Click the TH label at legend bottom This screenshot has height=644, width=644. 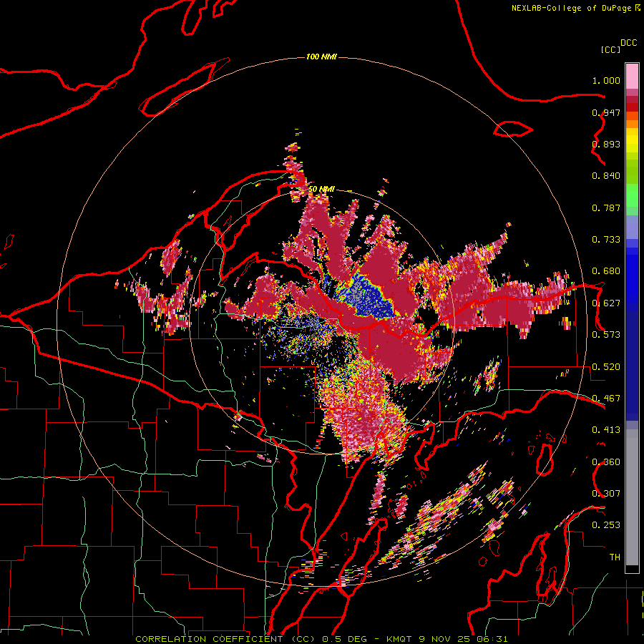coord(615,557)
